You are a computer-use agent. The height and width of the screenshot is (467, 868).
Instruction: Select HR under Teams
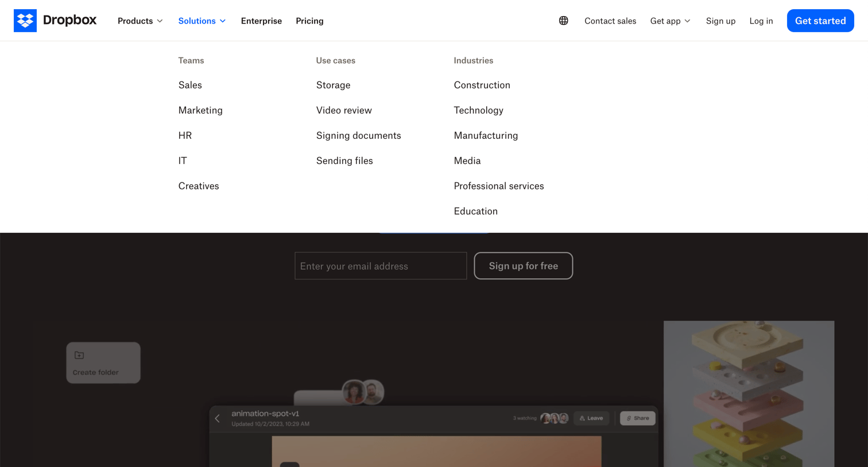(x=185, y=135)
